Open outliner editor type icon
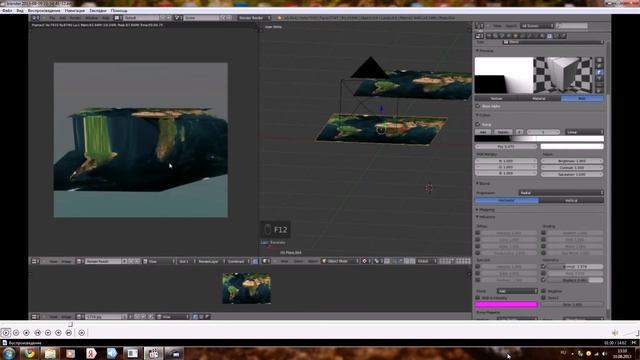640x360 pixels. (x=481, y=26)
